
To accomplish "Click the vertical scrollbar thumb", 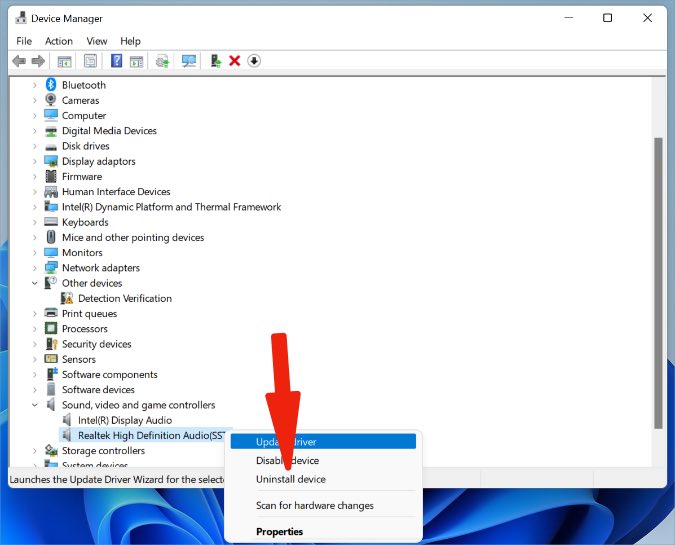I will (658, 283).
